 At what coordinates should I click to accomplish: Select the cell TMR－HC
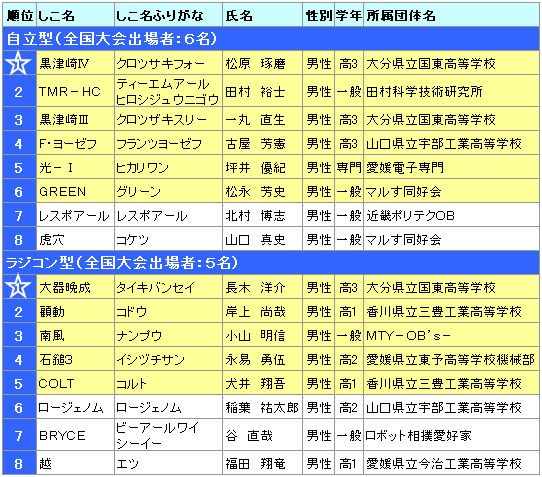click(75, 91)
